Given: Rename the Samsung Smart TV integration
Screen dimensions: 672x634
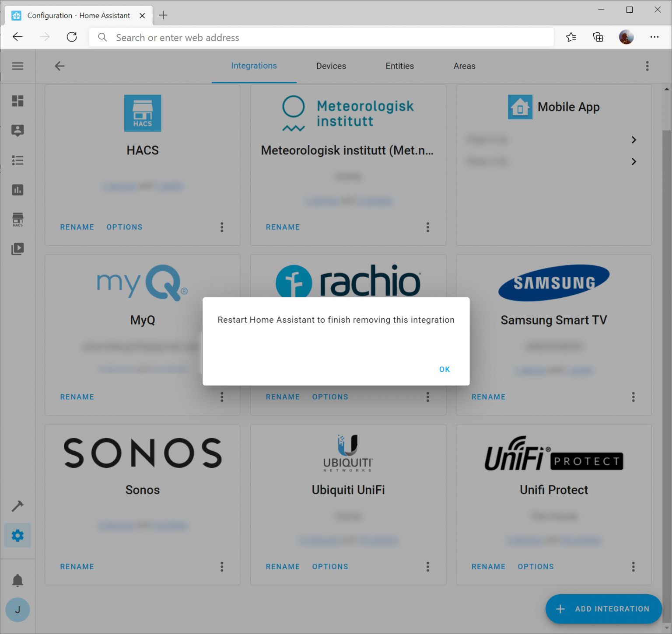Looking at the screenshot, I should click(488, 397).
